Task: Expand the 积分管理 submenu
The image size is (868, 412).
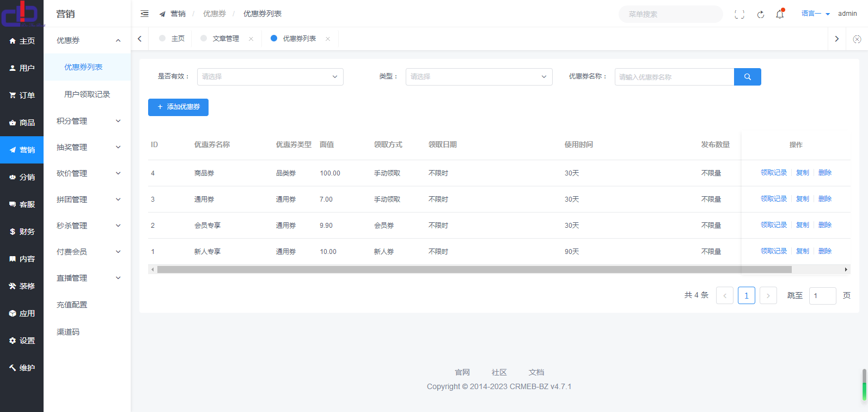Action: coord(87,121)
